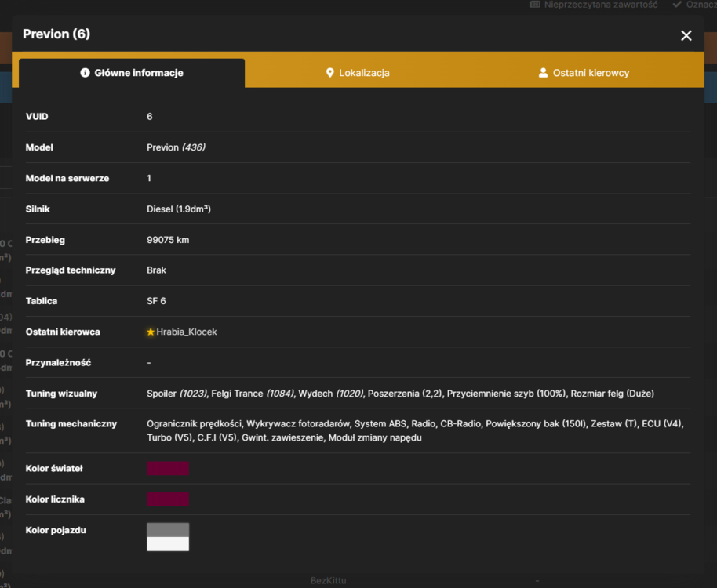Open the Hrabia_Klocek driver profile link
Image resolution: width=717 pixels, height=588 pixels.
coord(187,332)
